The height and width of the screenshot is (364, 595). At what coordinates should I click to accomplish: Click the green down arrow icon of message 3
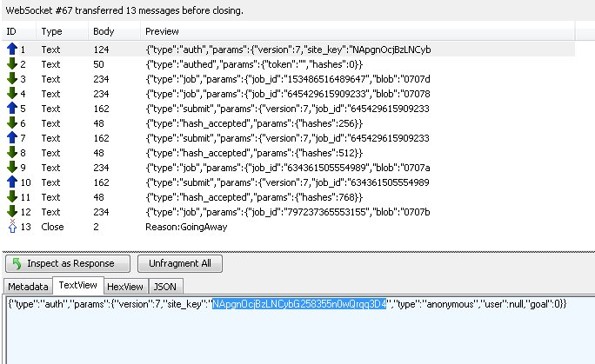12,78
